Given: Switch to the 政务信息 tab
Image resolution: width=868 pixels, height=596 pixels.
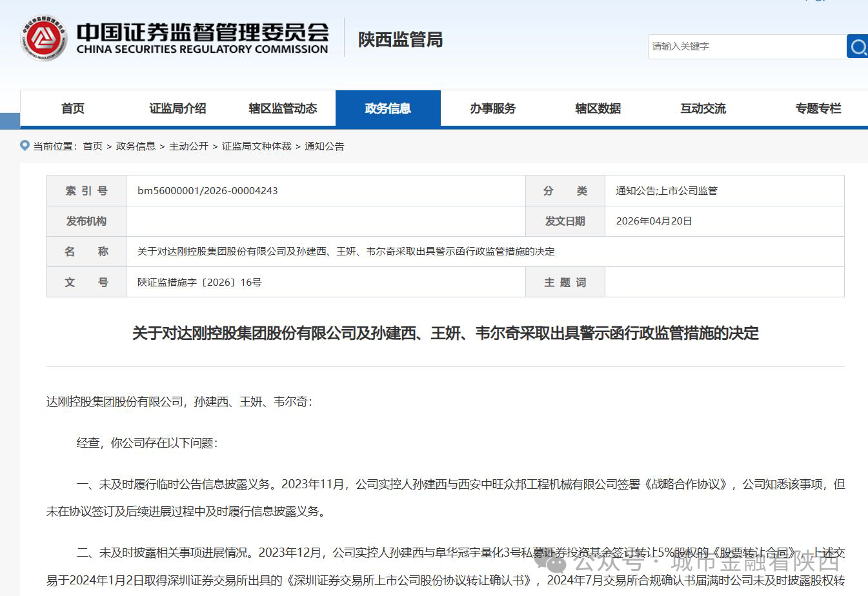Looking at the screenshot, I should [388, 108].
